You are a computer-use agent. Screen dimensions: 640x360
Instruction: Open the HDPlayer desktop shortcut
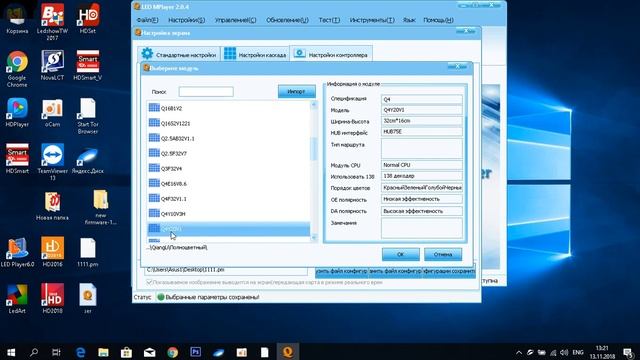click(17, 112)
